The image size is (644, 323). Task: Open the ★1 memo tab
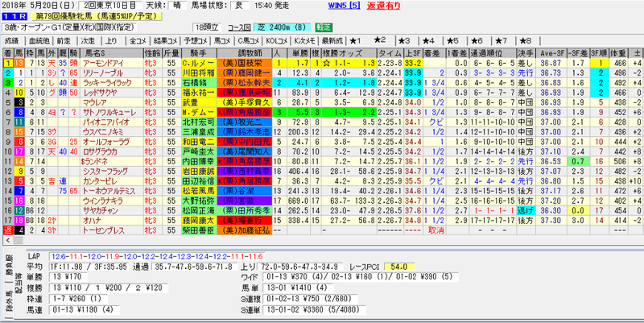355,41
